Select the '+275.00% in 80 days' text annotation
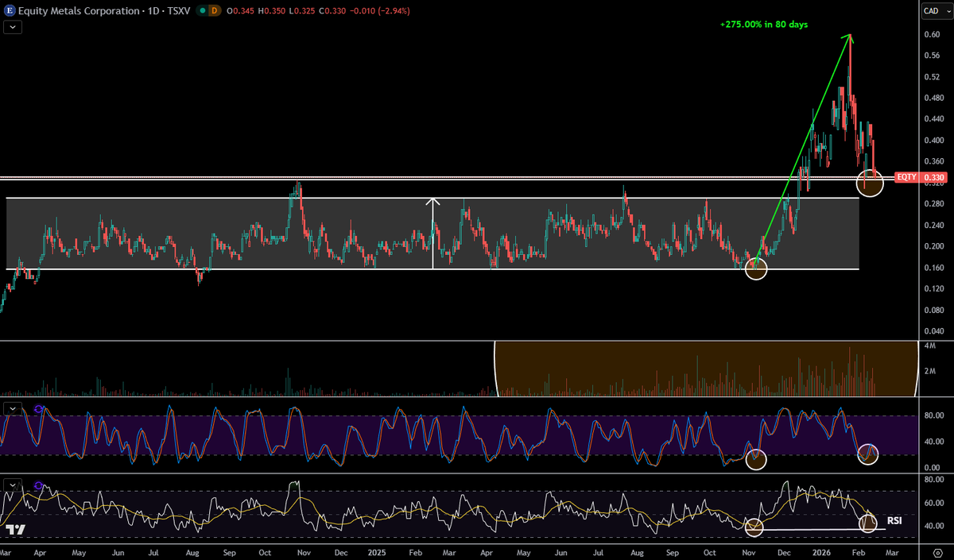Image resolution: width=954 pixels, height=560 pixels. click(763, 25)
